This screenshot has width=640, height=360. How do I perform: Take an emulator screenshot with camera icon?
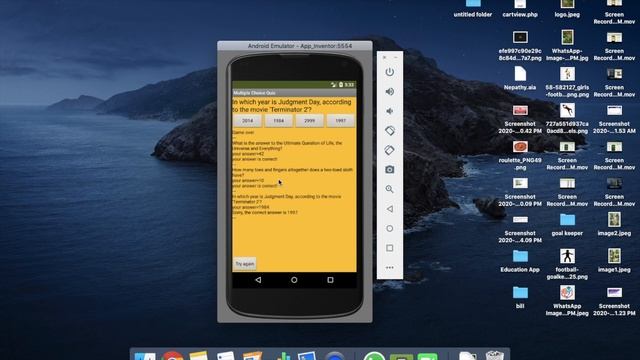pos(389,169)
